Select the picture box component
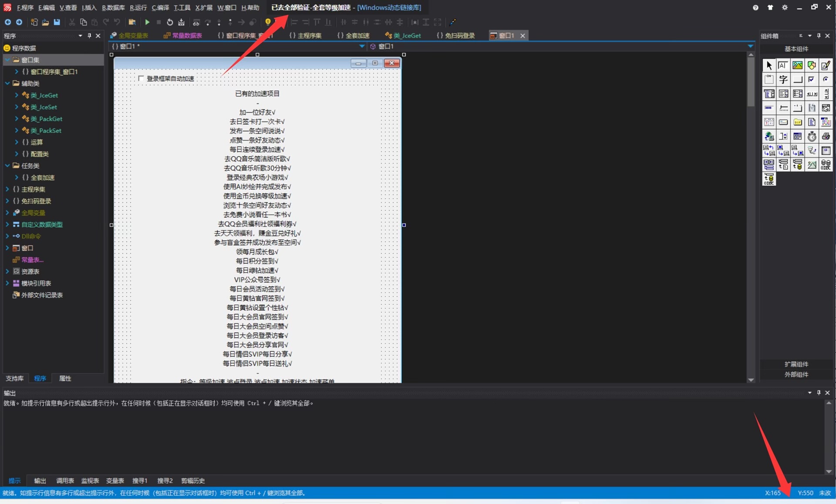Screen dimensions: 836x504 (x=797, y=65)
